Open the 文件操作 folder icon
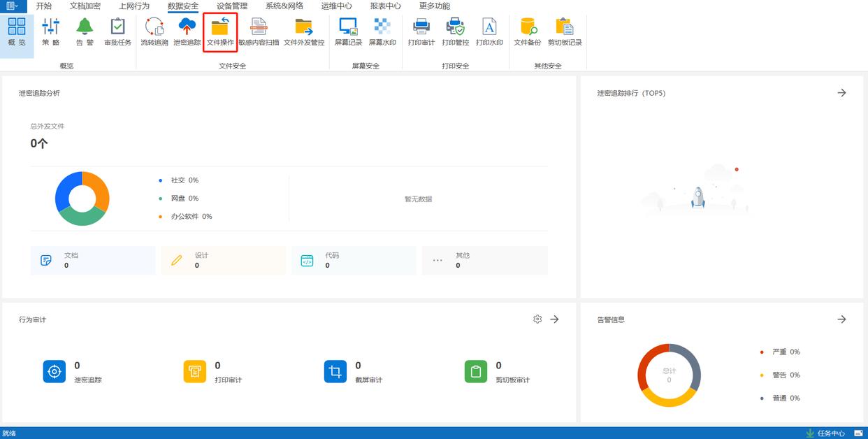The image size is (868, 439). (220, 32)
